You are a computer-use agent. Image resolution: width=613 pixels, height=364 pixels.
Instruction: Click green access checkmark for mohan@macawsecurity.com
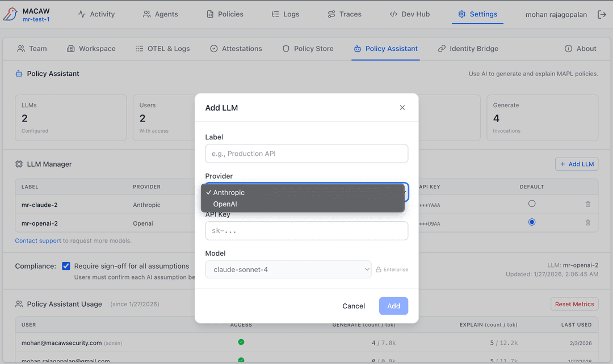[241, 342]
